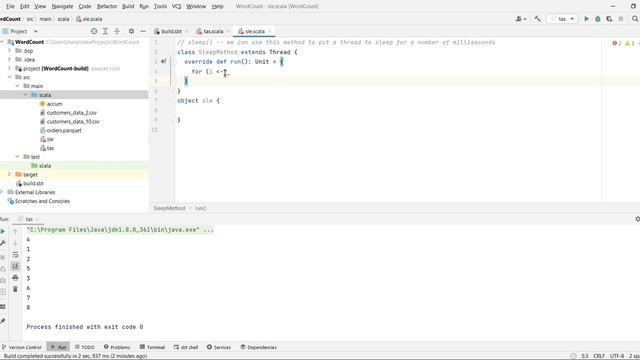640x360 pixels.
Task: Select the sle file in tree
Action: 50,139
